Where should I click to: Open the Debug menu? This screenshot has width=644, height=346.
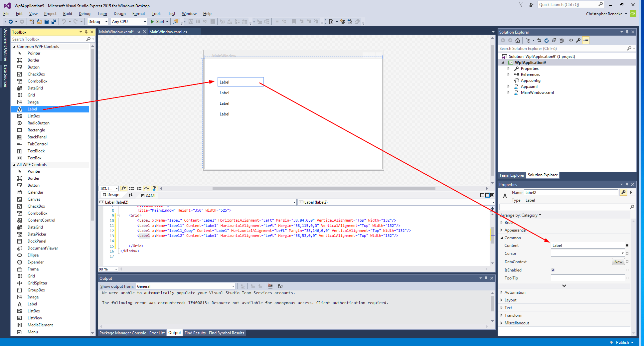84,14
